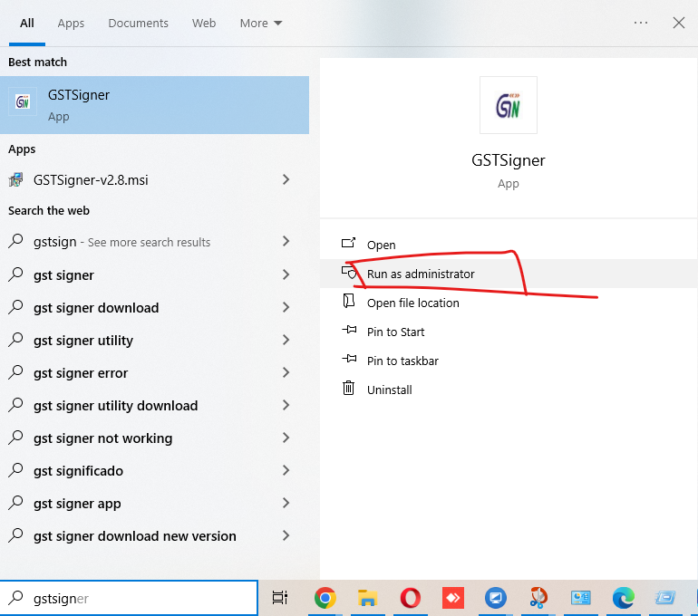Open the three-dot options menu
Viewport: 698px width, 616px height.
[641, 23]
